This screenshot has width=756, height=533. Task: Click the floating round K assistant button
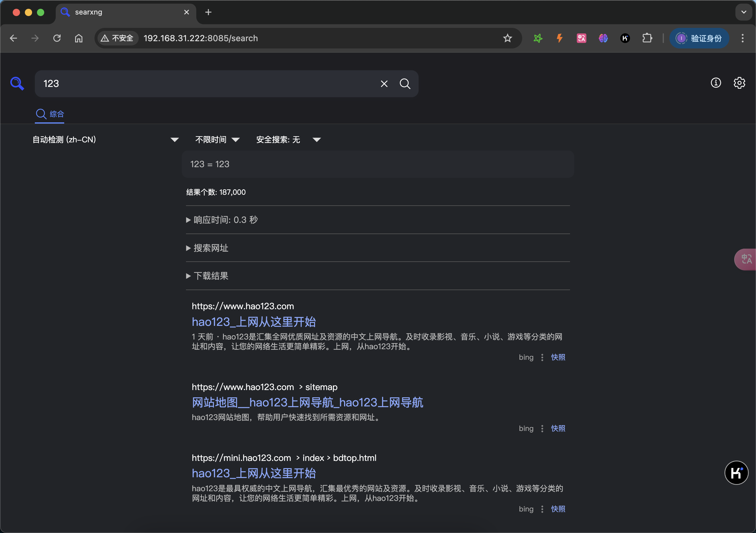coord(737,473)
